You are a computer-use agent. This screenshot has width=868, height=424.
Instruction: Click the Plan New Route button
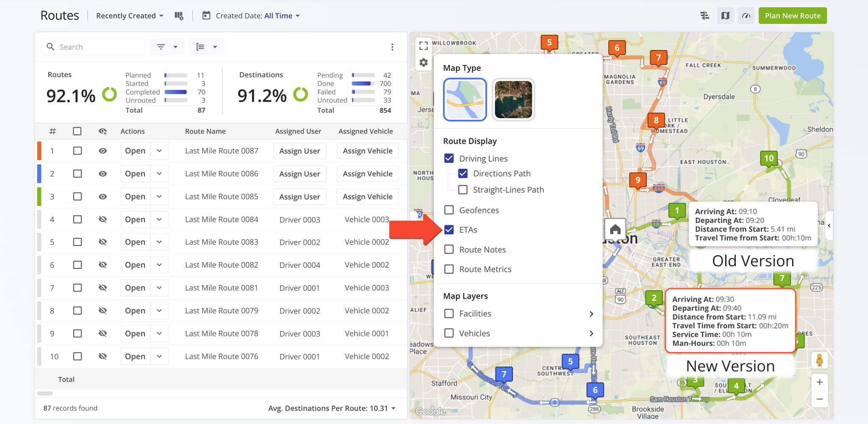[792, 16]
